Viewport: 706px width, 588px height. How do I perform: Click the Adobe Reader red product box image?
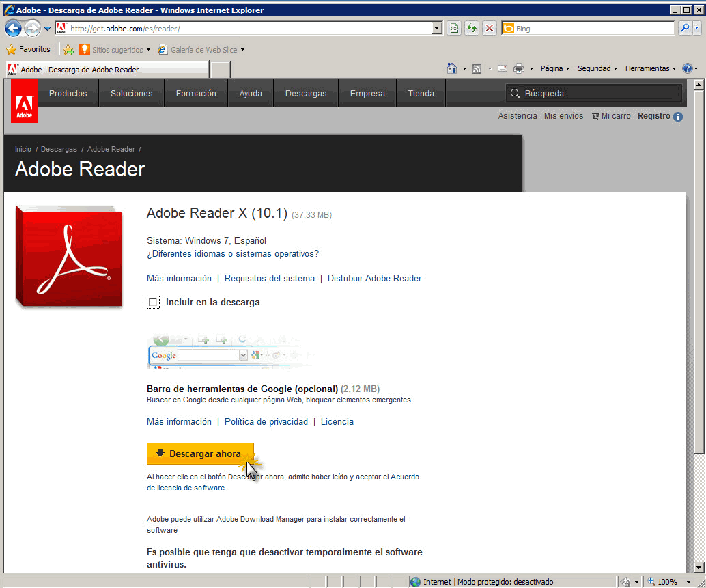click(x=69, y=257)
